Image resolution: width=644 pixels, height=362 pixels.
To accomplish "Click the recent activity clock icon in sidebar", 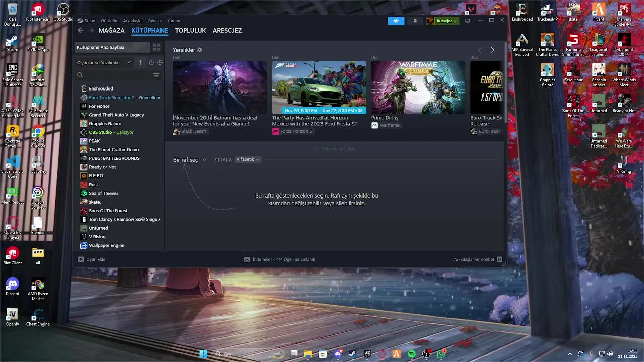I will click(x=151, y=63).
